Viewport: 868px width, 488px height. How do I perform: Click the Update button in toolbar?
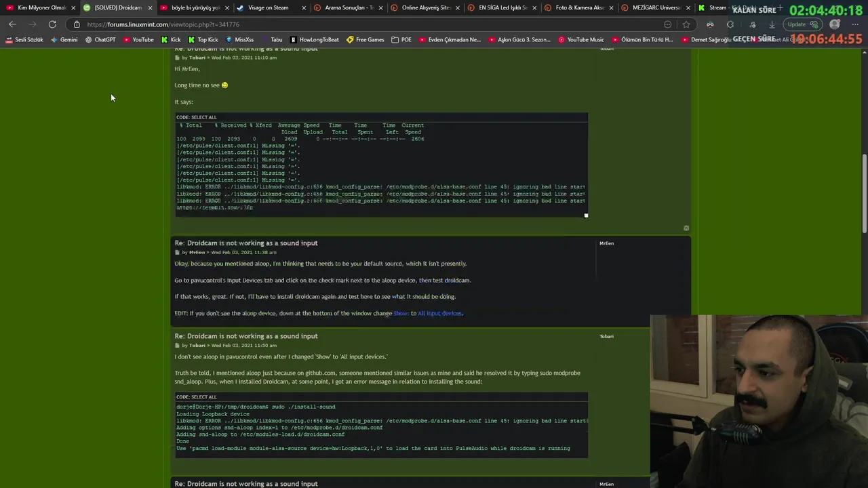pyautogui.click(x=803, y=24)
